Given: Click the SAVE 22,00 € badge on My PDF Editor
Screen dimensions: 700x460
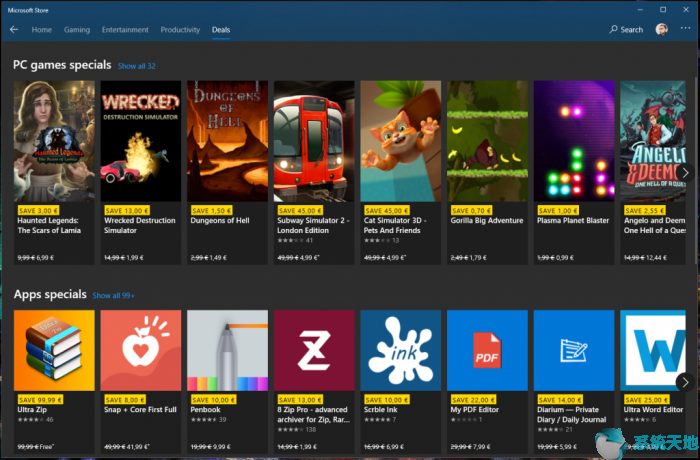Looking at the screenshot, I should [473, 400].
